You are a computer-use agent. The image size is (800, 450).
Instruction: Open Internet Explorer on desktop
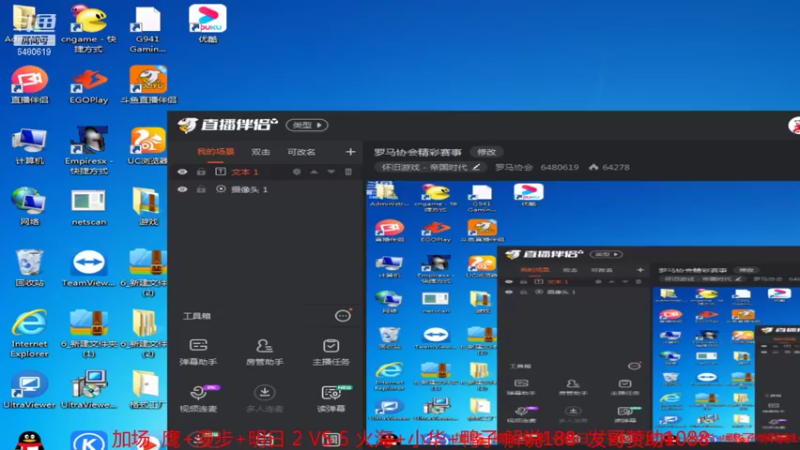coord(30,333)
